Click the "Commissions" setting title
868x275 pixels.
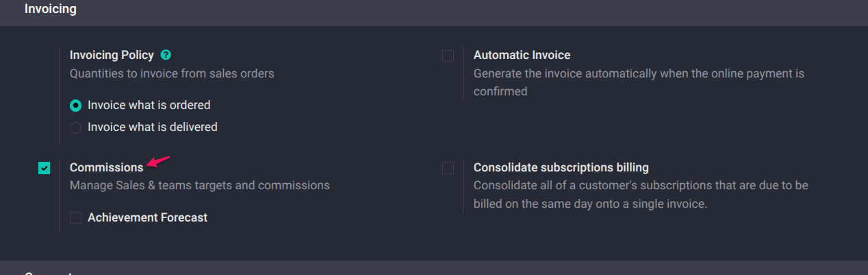coord(106,167)
